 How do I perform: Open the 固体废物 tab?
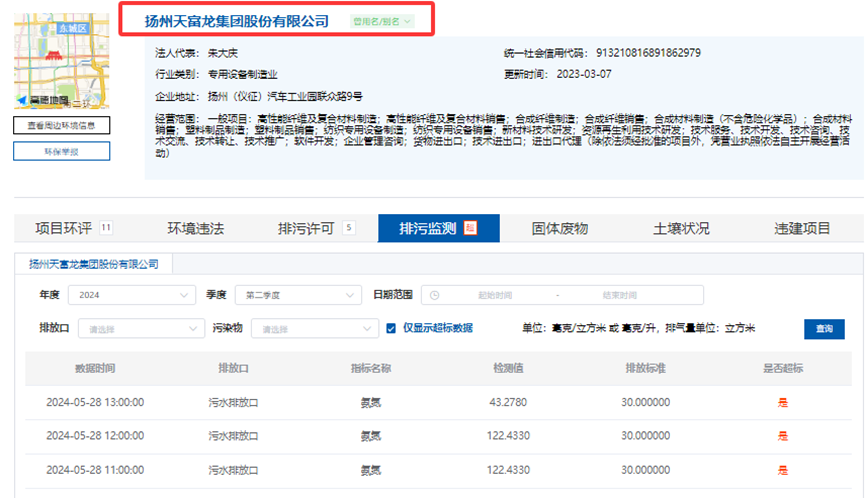(x=560, y=228)
